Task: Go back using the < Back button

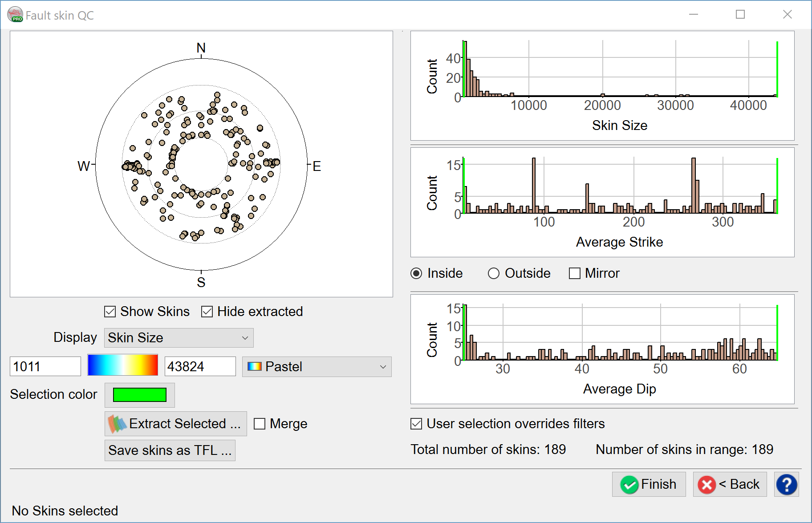Action: click(730, 484)
